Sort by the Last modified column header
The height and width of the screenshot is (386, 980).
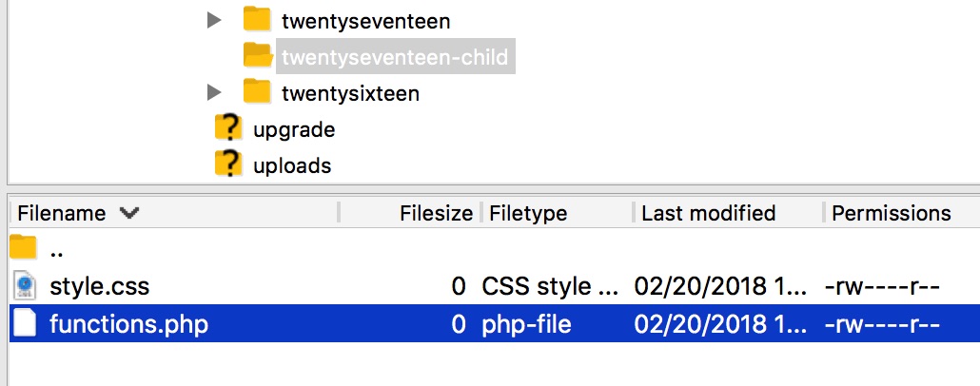click(708, 213)
